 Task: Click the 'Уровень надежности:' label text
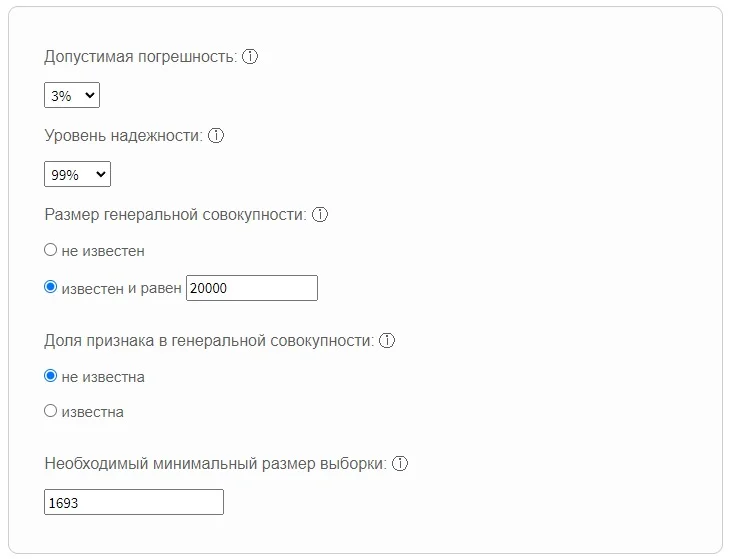click(x=123, y=135)
